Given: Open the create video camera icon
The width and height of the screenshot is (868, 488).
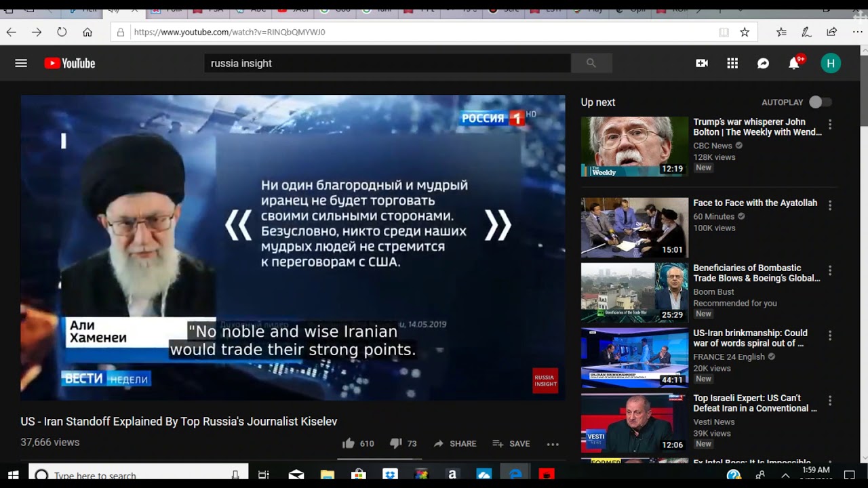Looking at the screenshot, I should 702,63.
